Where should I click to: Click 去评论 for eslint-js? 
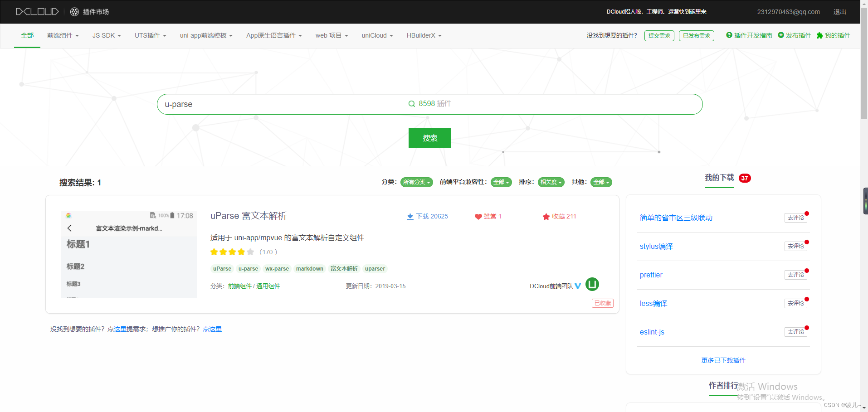click(x=796, y=332)
